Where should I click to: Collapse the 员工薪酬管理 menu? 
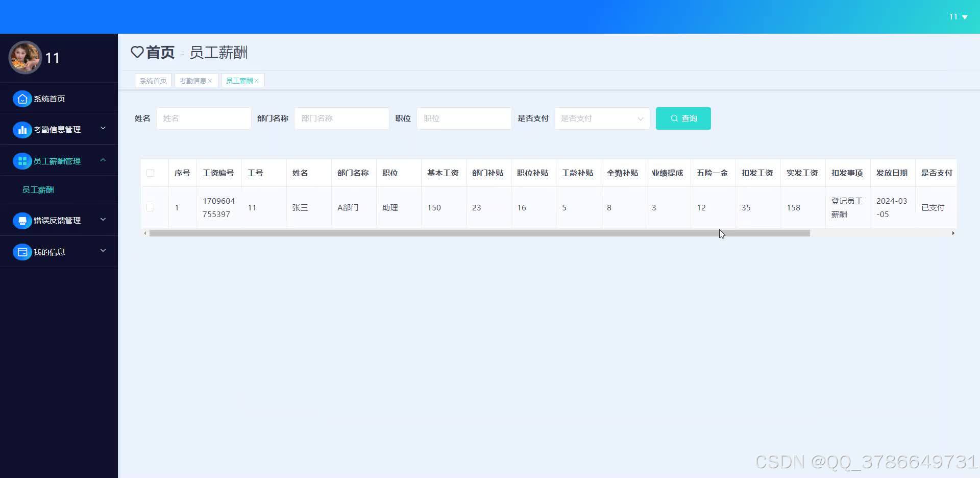click(x=103, y=160)
